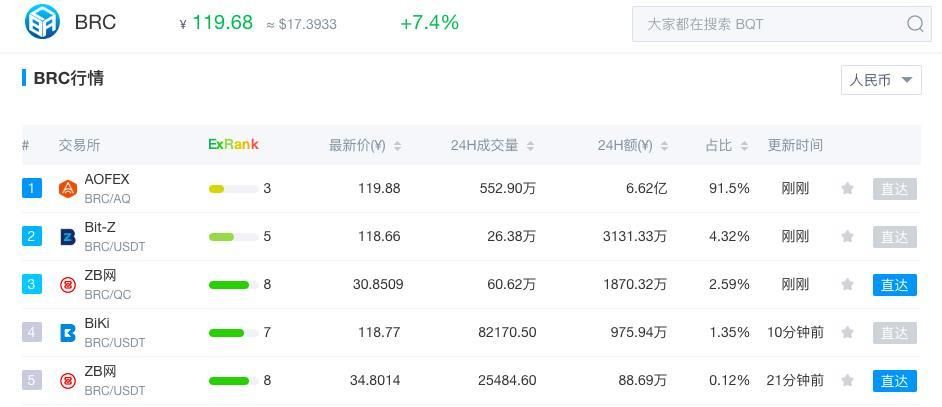Viewport: 942px width, 407px height.
Task: Click BiKi ExRank bar rated 7
Action: coord(233,333)
